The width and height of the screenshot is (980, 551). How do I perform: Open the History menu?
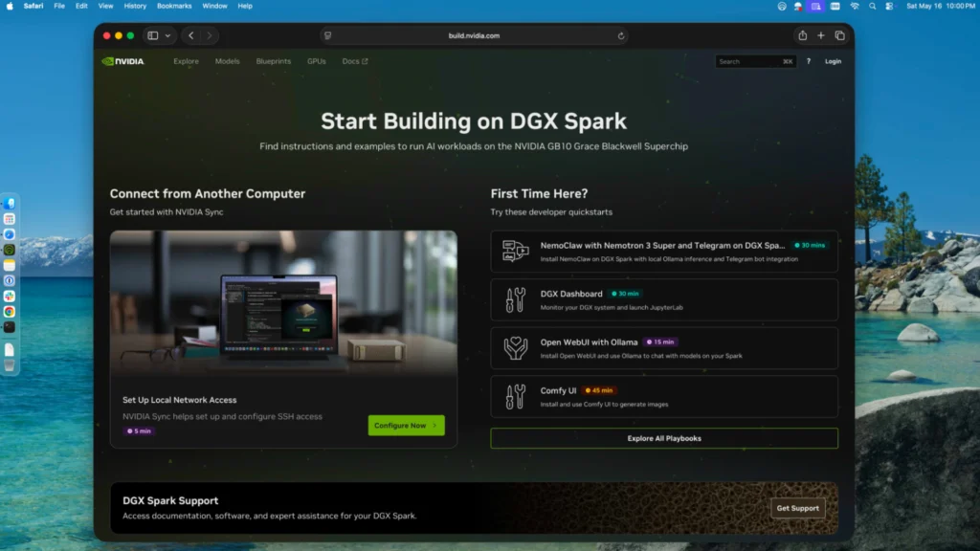pyautogui.click(x=135, y=7)
